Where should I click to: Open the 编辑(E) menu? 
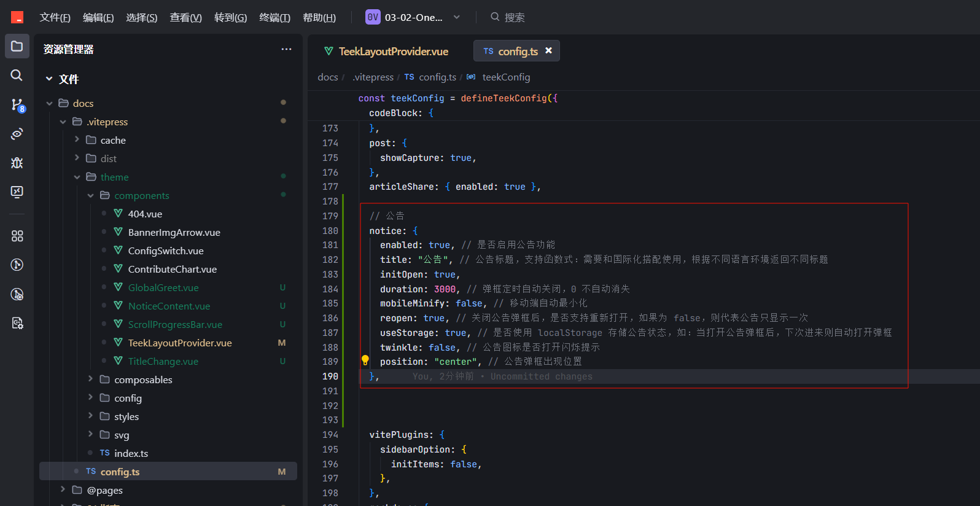[98, 17]
